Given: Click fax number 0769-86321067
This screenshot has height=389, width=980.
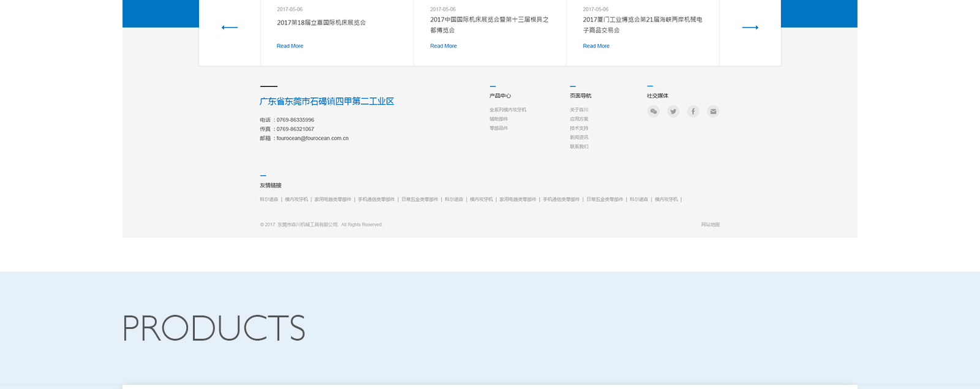Looking at the screenshot, I should click(295, 129).
